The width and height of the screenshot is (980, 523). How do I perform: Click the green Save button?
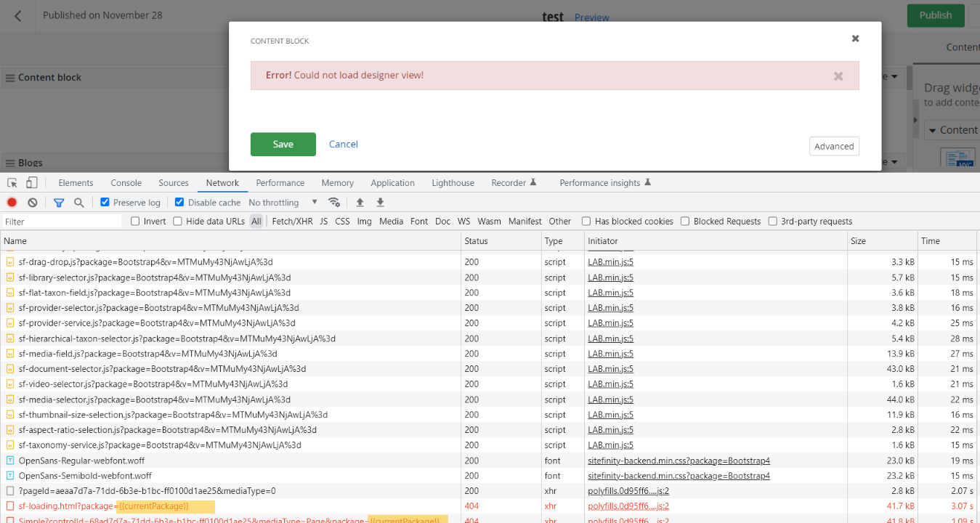pos(283,144)
